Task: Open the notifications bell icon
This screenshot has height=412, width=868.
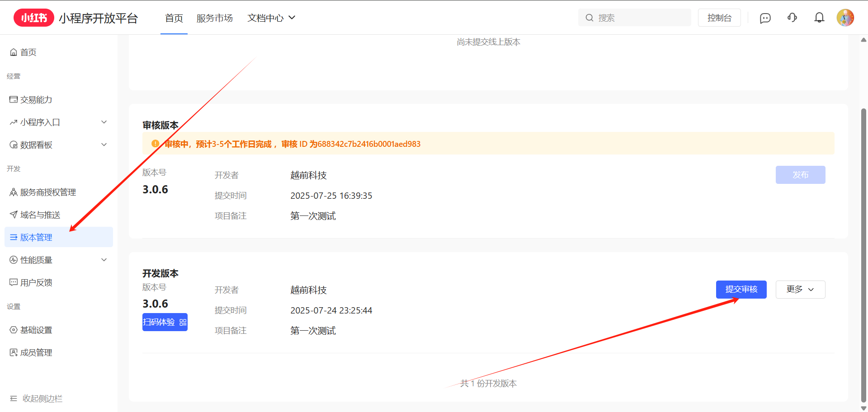Action: pos(819,18)
